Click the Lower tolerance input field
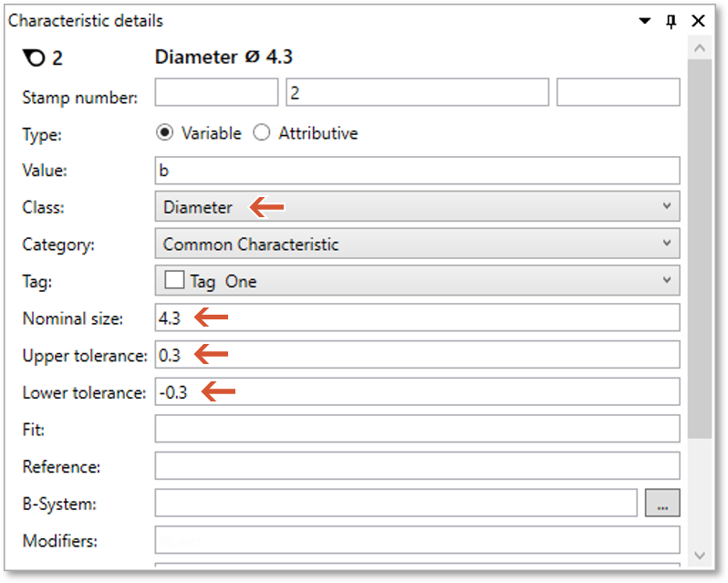 [x=417, y=392]
